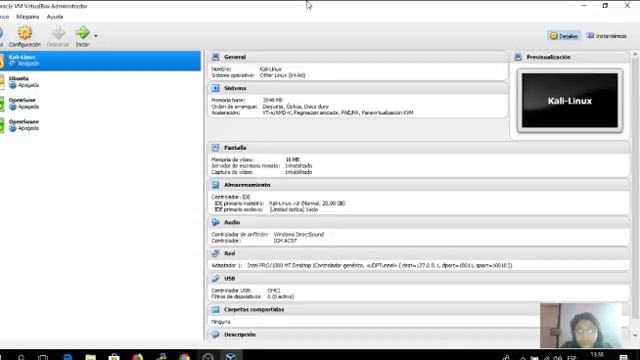Click scrollbar up arrow in details panel
640x360 pixels.
[635, 54]
